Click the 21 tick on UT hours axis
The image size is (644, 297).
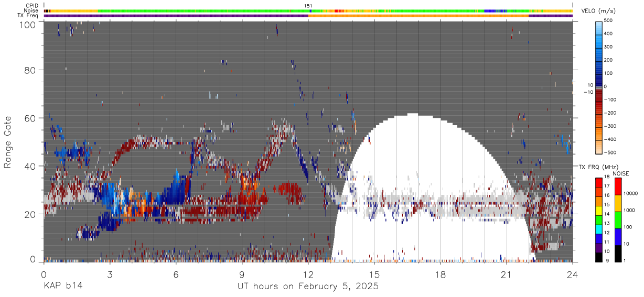point(507,274)
